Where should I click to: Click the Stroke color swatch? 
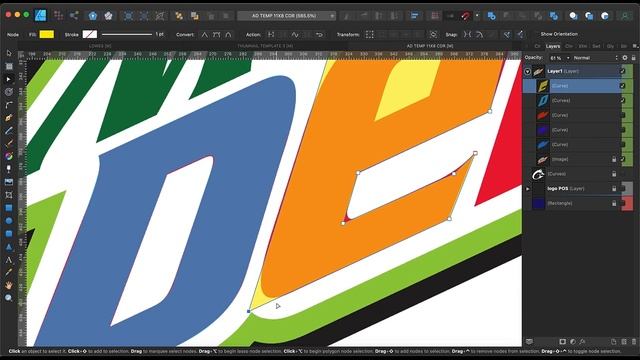pos(89,34)
